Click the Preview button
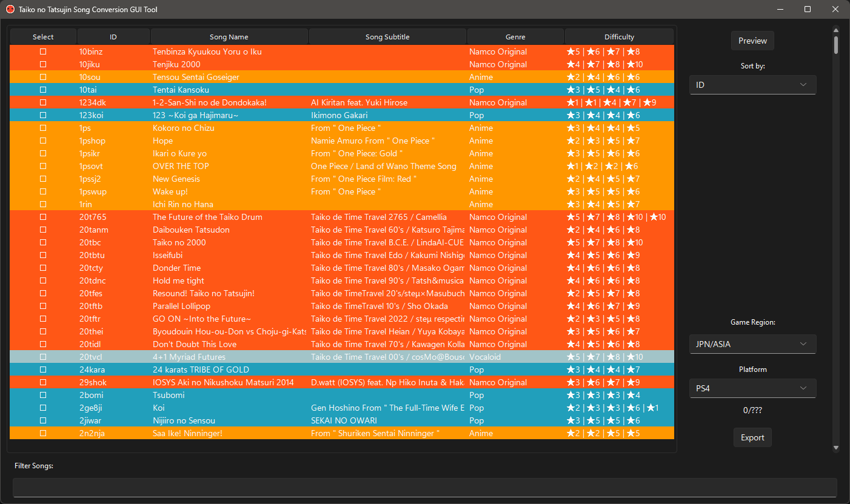 pyautogui.click(x=752, y=41)
